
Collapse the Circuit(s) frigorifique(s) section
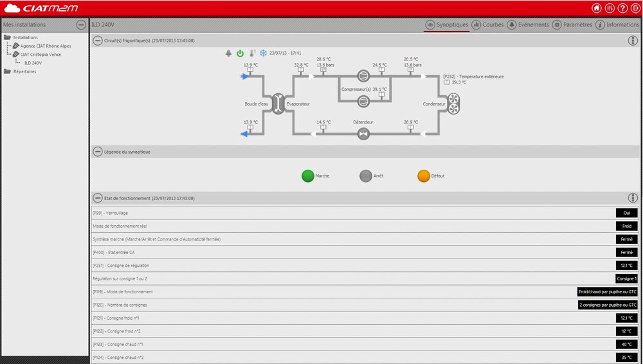click(x=98, y=41)
